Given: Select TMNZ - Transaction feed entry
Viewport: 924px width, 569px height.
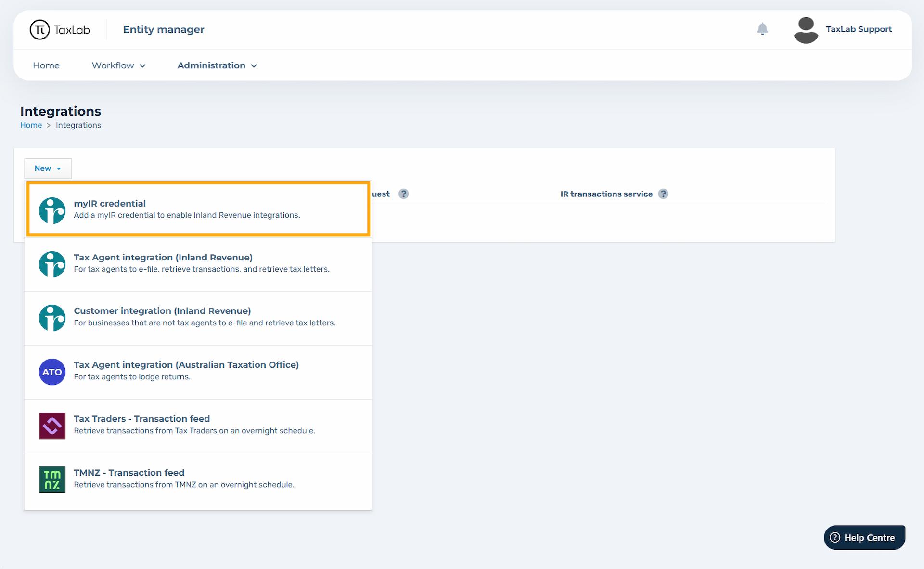Looking at the screenshot, I should point(198,478).
